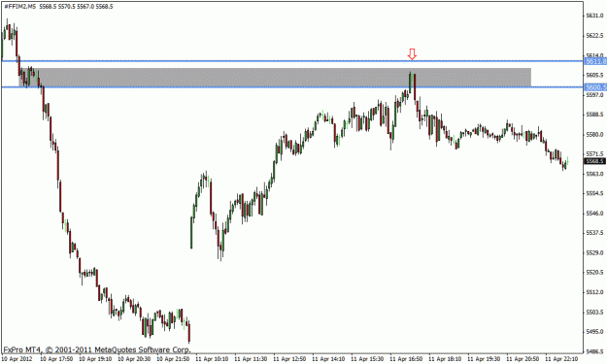This screenshot has width=607, height=364.
Task: Click the 11 Apr 22:10 time label
Action: (561, 359)
